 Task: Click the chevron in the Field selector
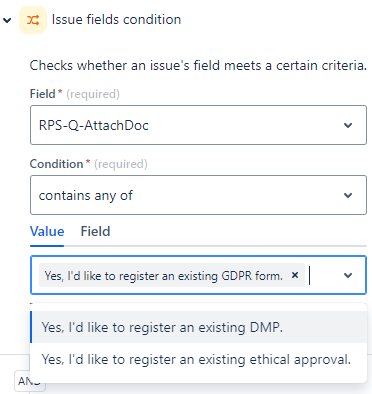pos(348,125)
